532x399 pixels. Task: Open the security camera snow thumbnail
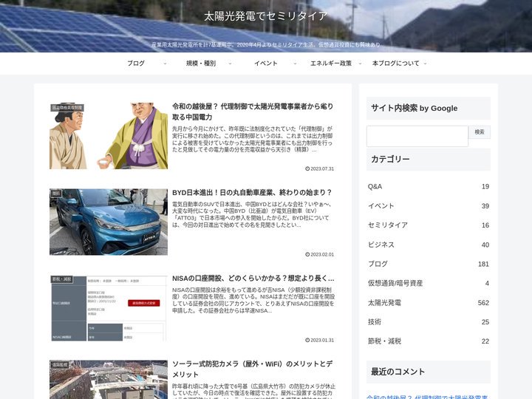(x=109, y=380)
